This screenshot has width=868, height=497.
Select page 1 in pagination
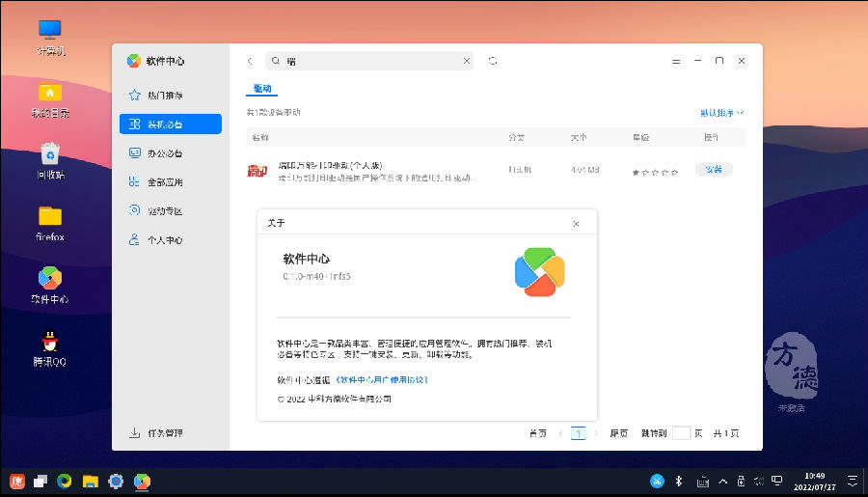[579, 433]
